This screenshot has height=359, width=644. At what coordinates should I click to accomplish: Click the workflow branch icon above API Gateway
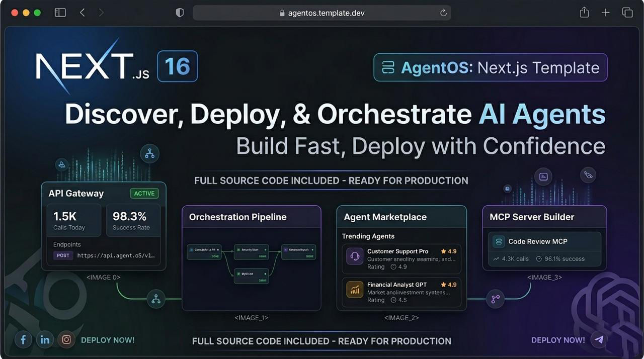(x=149, y=153)
